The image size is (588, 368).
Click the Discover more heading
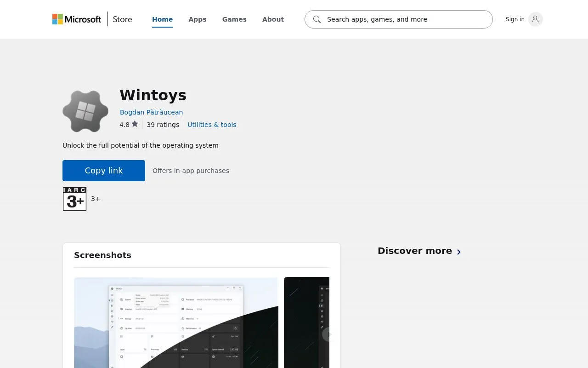tap(415, 251)
